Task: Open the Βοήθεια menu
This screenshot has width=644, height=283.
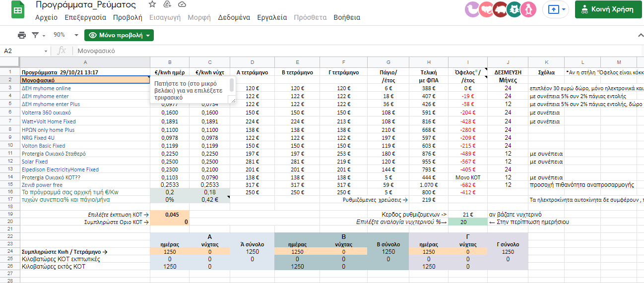Action: point(347,17)
